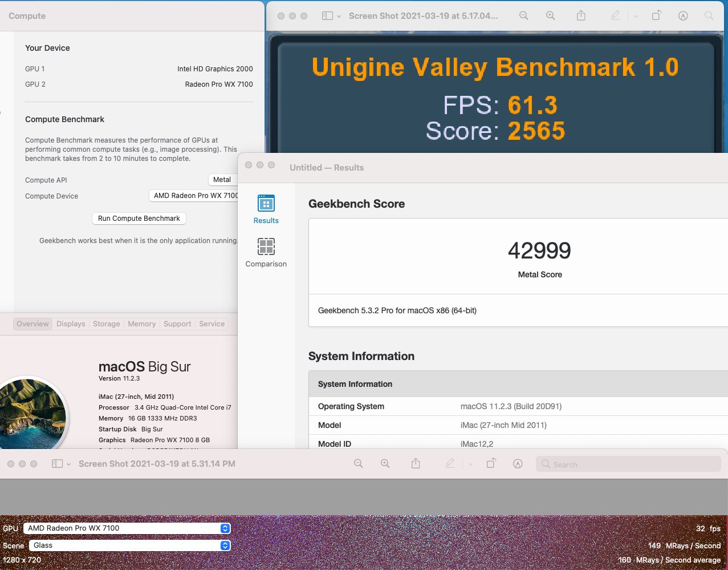Rotate image in top Preview window

click(x=656, y=16)
